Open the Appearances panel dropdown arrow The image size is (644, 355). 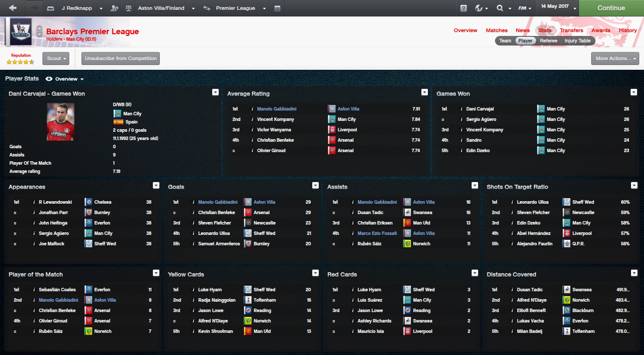[x=156, y=186]
